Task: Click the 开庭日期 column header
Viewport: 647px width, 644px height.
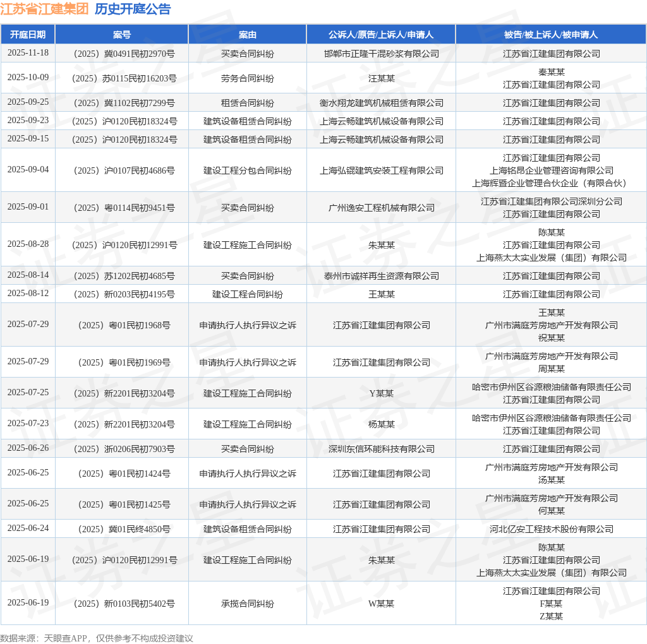Action: point(28,35)
